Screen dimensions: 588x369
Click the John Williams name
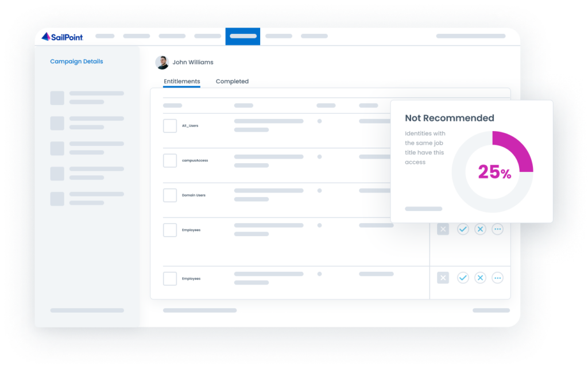193,62
